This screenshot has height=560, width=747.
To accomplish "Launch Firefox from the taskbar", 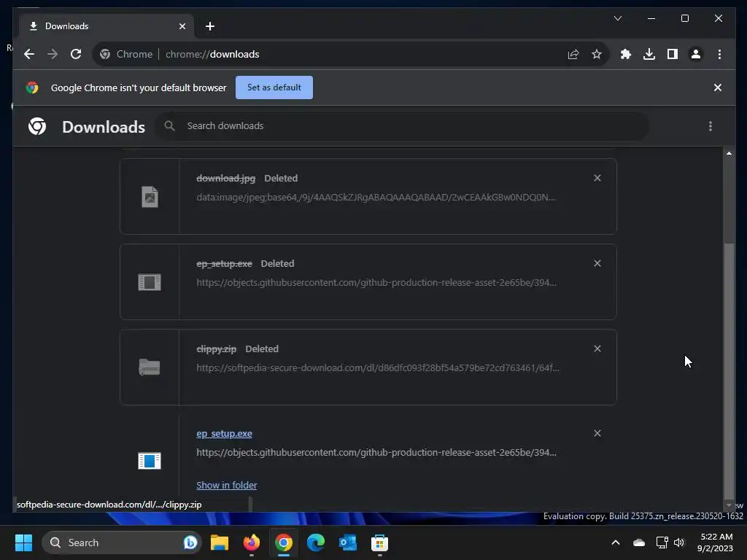I will [252, 542].
